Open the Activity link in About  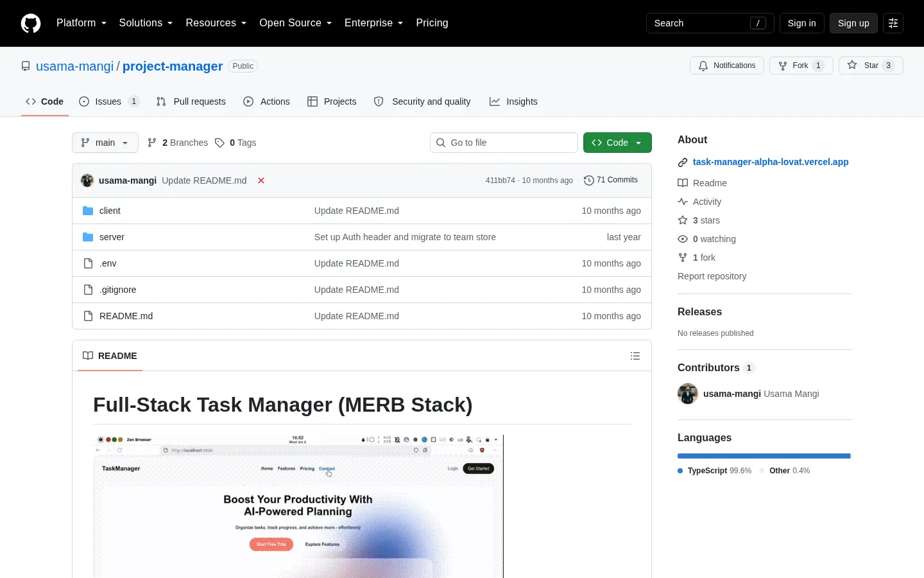(x=706, y=202)
